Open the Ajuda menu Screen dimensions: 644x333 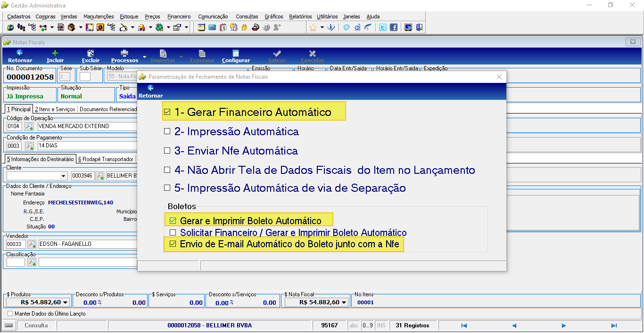pos(373,16)
